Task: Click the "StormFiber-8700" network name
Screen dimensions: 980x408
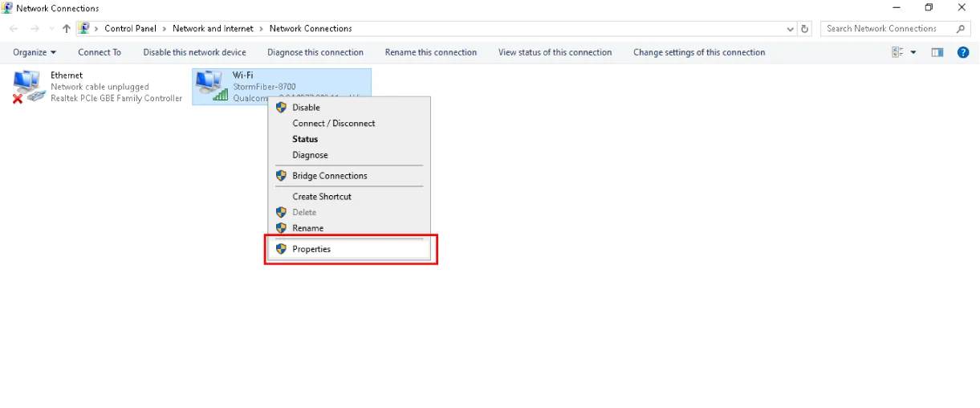Action: (x=264, y=87)
